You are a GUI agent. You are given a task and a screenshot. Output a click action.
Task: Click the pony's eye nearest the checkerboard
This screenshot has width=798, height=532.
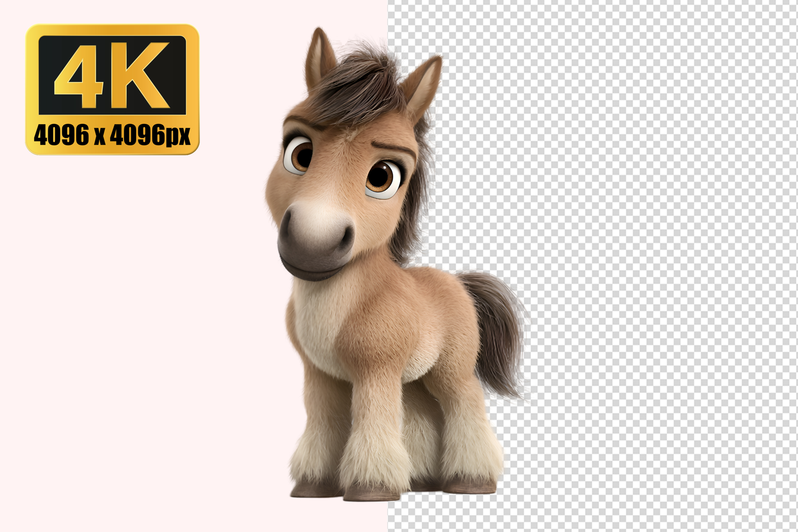pyautogui.click(x=383, y=179)
